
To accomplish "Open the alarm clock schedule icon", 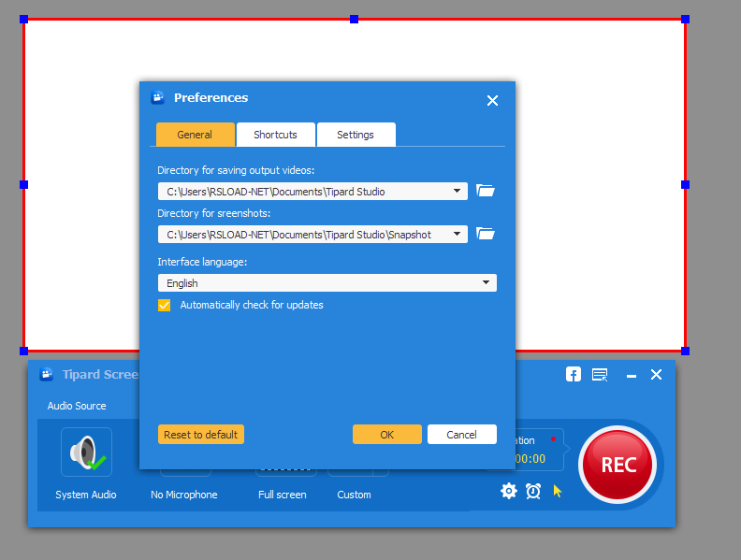I will tap(533, 491).
